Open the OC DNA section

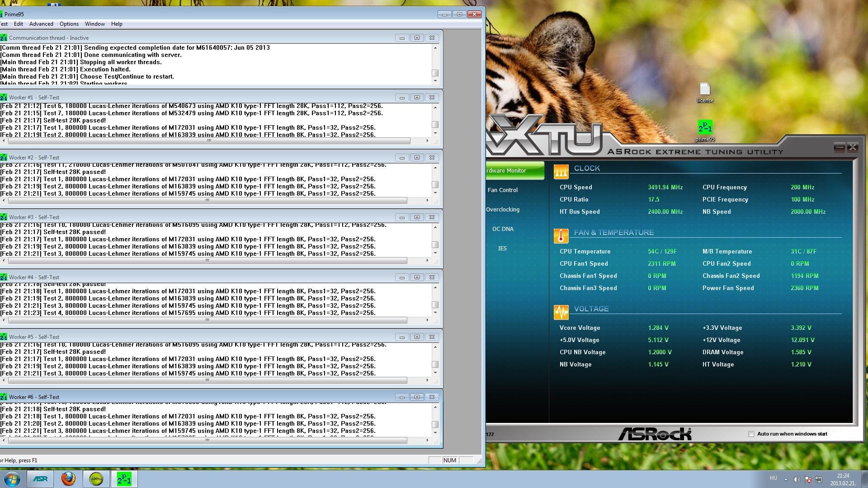(x=503, y=229)
